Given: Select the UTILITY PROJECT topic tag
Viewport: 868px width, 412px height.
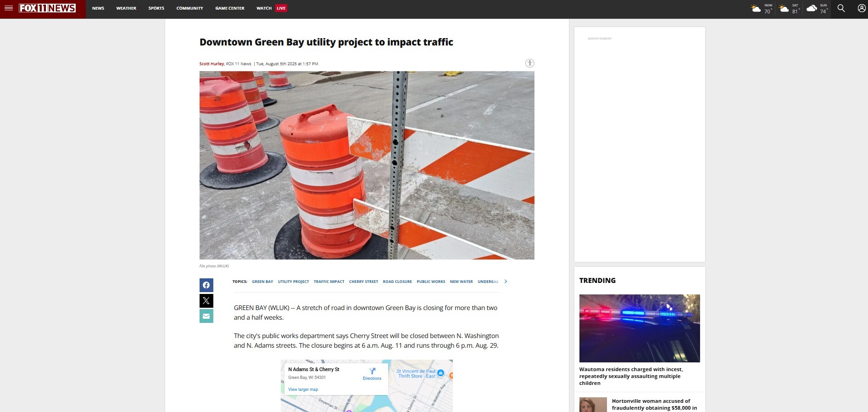Looking at the screenshot, I should [x=294, y=282].
